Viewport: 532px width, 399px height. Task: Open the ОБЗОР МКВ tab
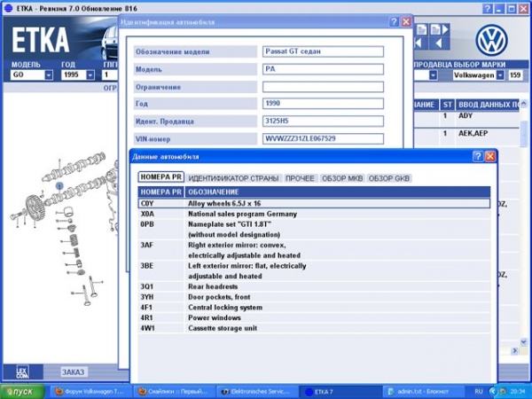click(x=342, y=178)
